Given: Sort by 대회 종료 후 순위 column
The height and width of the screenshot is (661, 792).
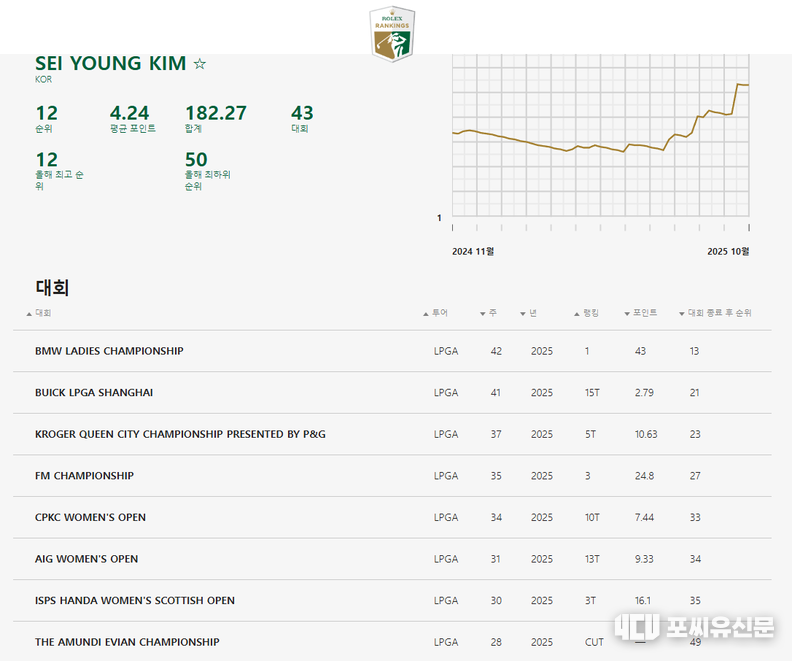Looking at the screenshot, I should coord(719,313).
